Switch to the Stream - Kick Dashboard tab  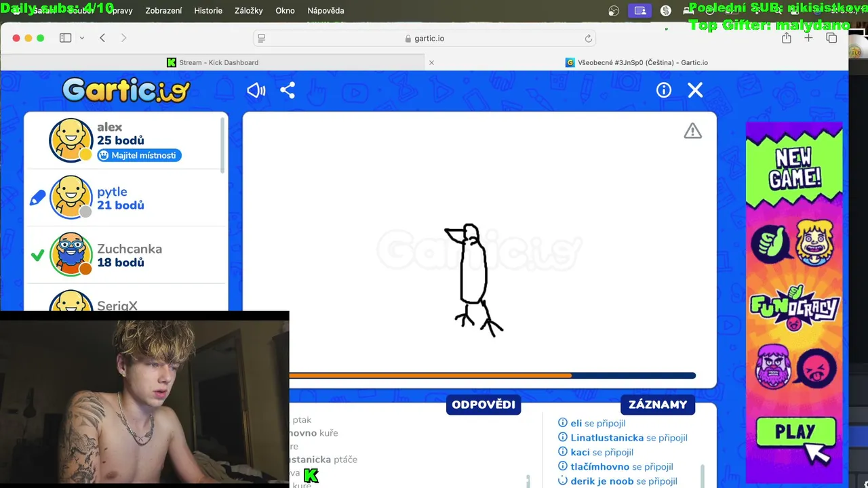coord(212,62)
